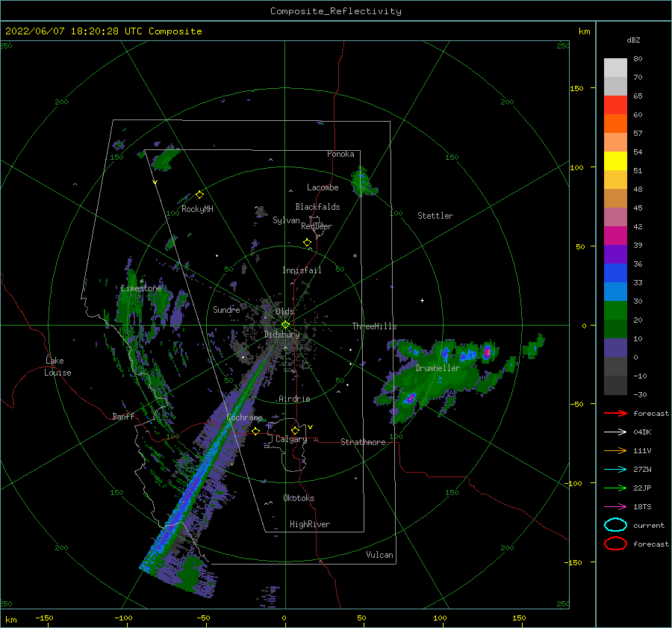Click the green 22JP arrow legend icon
Viewport: 672px width, 628px height.
click(x=615, y=488)
